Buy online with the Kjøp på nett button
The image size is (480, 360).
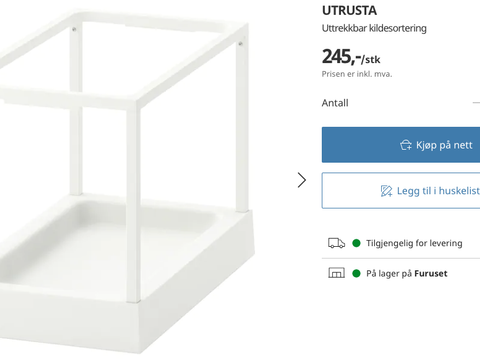click(401, 145)
